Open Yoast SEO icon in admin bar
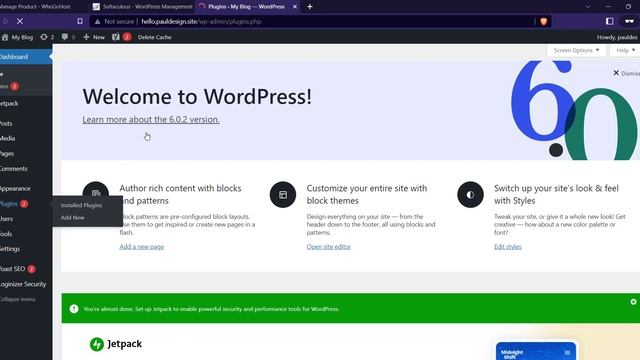The width and height of the screenshot is (640, 360). tap(121, 37)
